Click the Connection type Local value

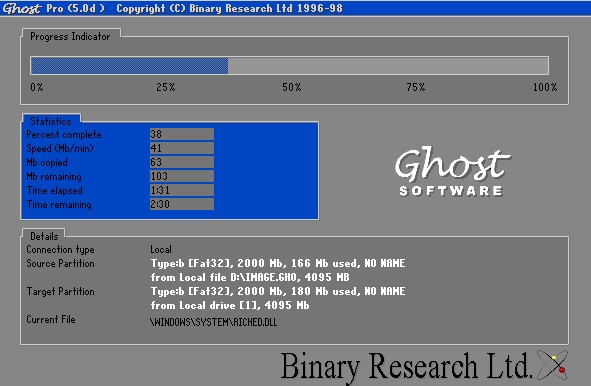tap(161, 249)
